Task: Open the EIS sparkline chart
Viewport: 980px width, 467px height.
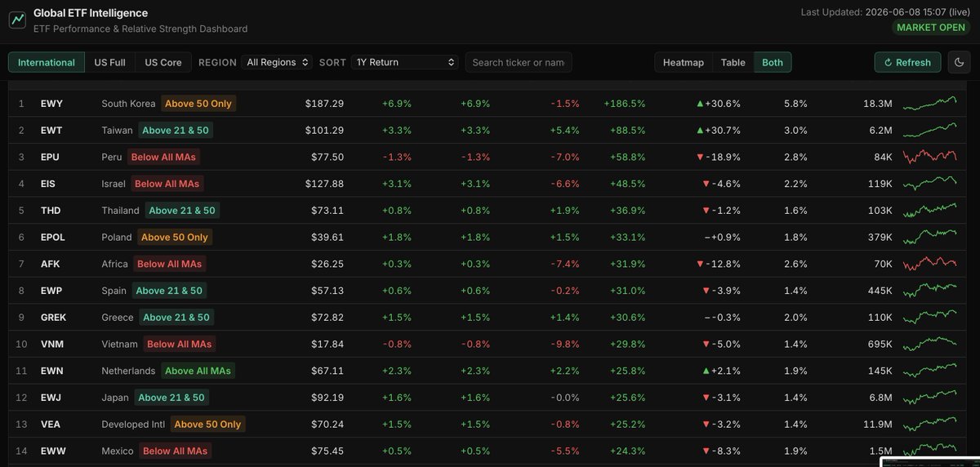Action: 930,183
